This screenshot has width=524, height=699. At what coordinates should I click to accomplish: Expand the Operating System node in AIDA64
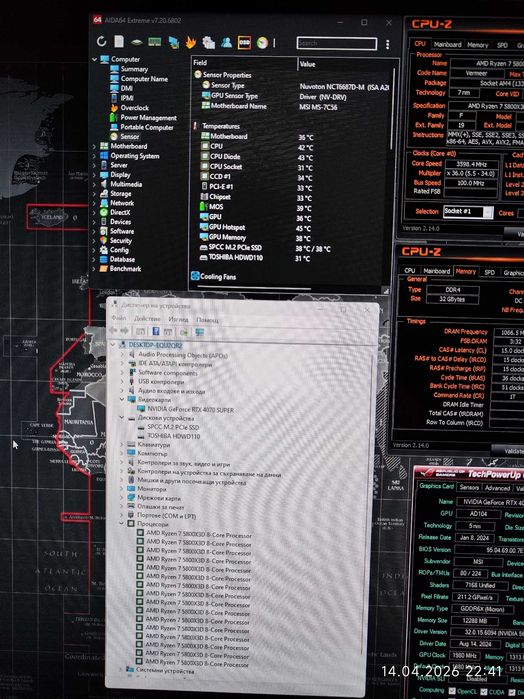click(x=94, y=156)
